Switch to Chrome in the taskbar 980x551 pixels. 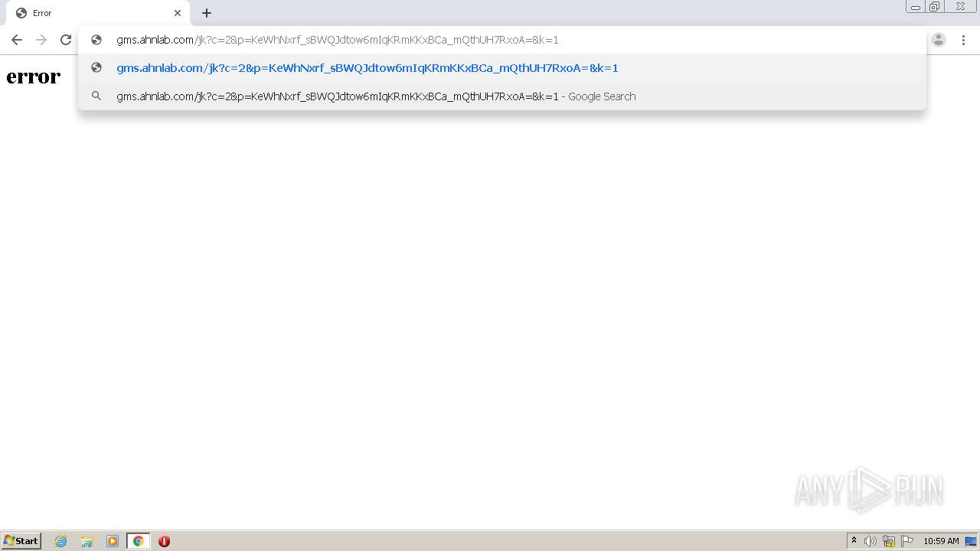click(x=138, y=541)
